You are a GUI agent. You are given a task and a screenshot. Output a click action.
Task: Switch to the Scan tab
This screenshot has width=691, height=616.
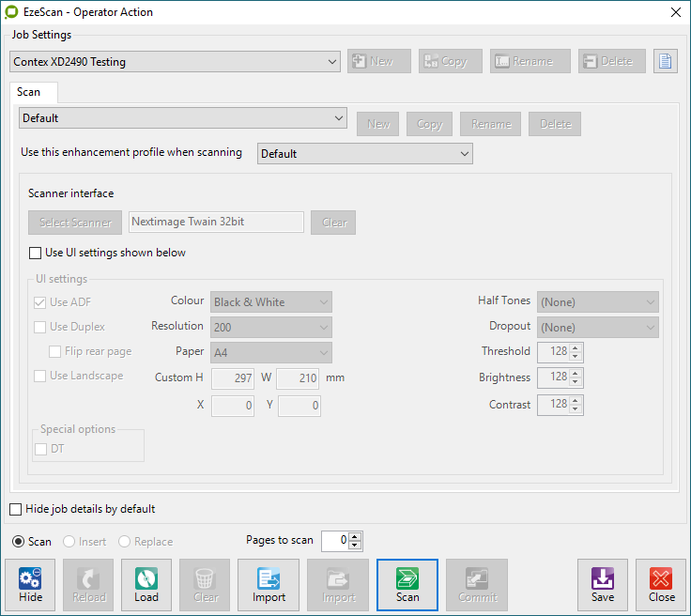[x=29, y=92]
